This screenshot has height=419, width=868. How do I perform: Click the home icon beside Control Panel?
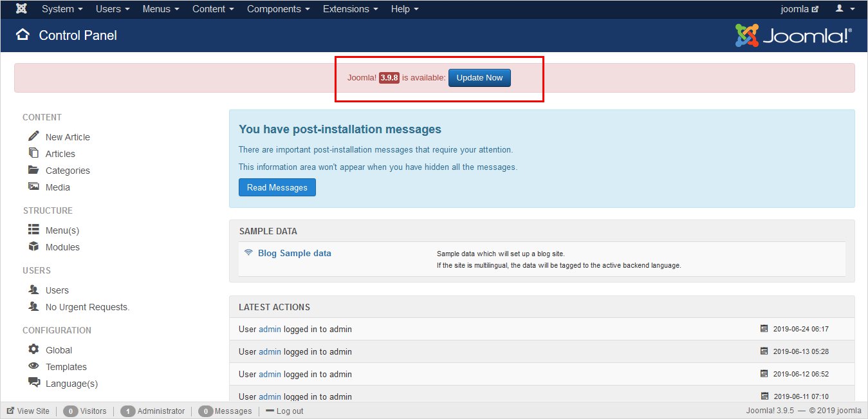pos(23,35)
